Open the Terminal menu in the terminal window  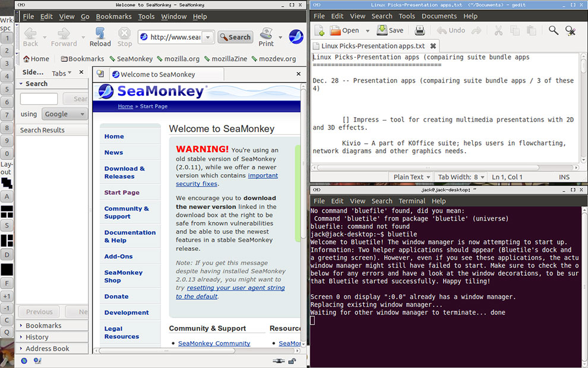412,201
